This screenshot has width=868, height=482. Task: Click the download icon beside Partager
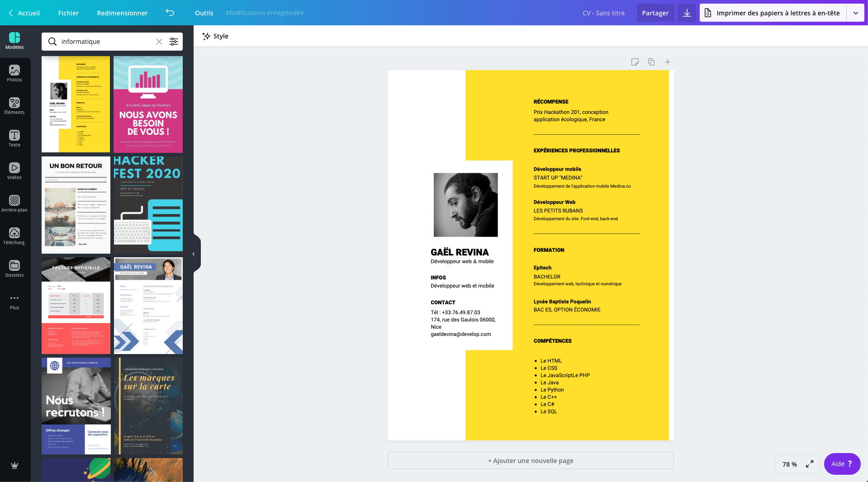point(687,13)
